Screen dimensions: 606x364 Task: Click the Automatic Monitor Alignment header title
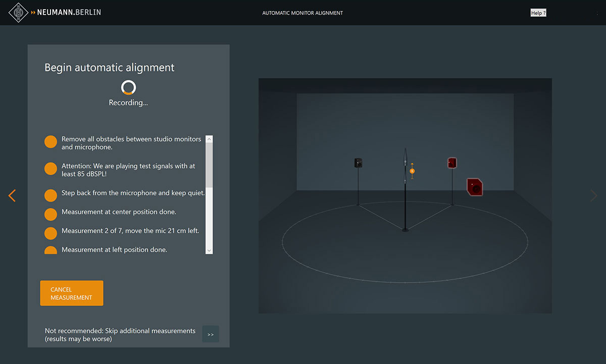(x=302, y=13)
